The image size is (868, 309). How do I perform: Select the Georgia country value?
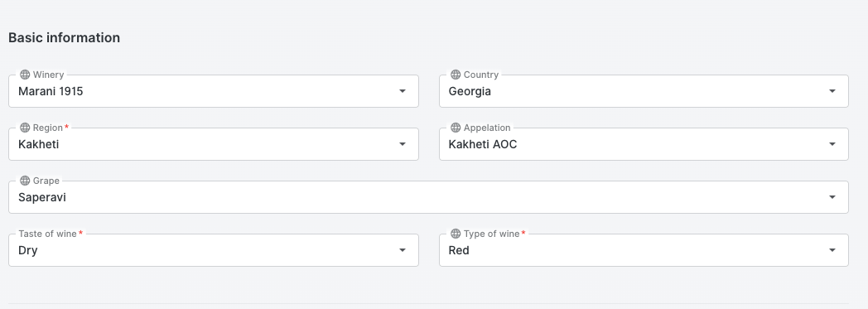click(x=470, y=91)
